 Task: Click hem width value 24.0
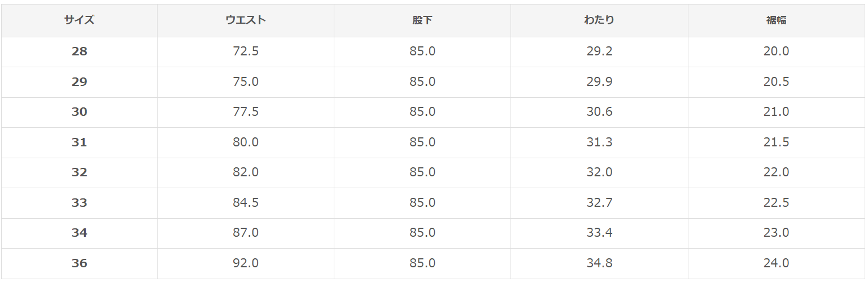pos(776,263)
